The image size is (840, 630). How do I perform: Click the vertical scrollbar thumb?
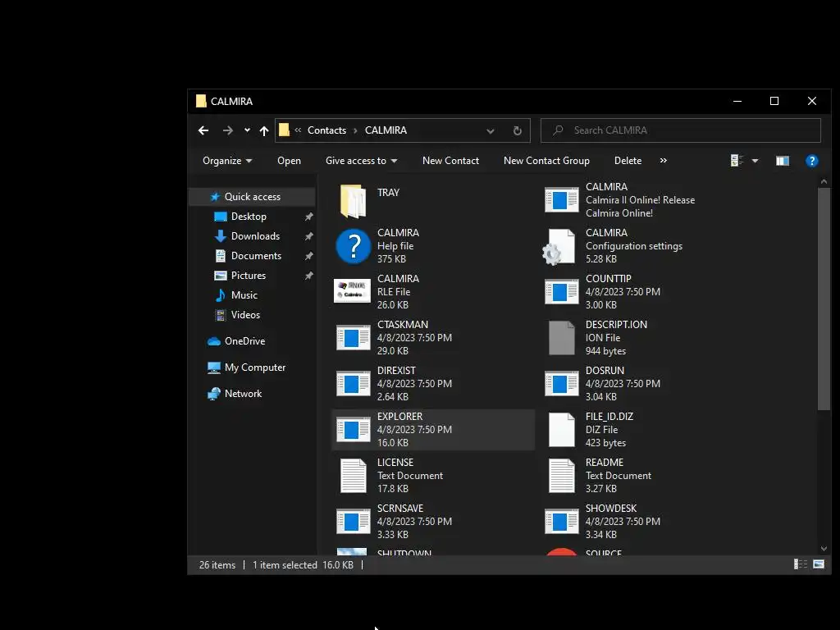[x=824, y=299]
